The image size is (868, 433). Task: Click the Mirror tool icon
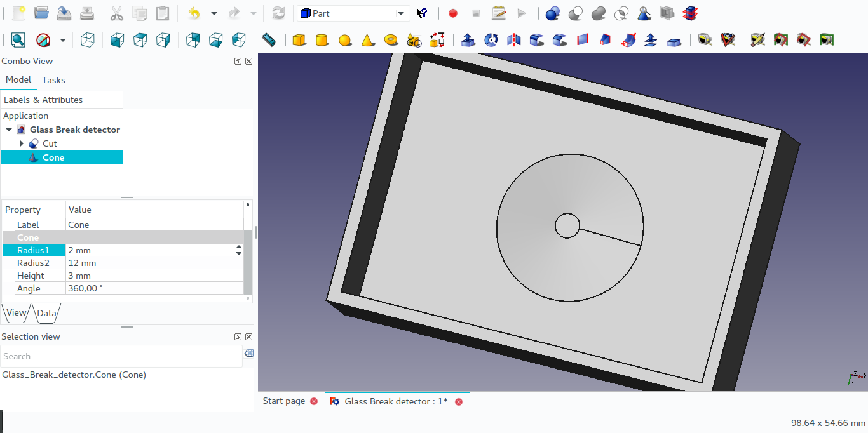(x=513, y=41)
